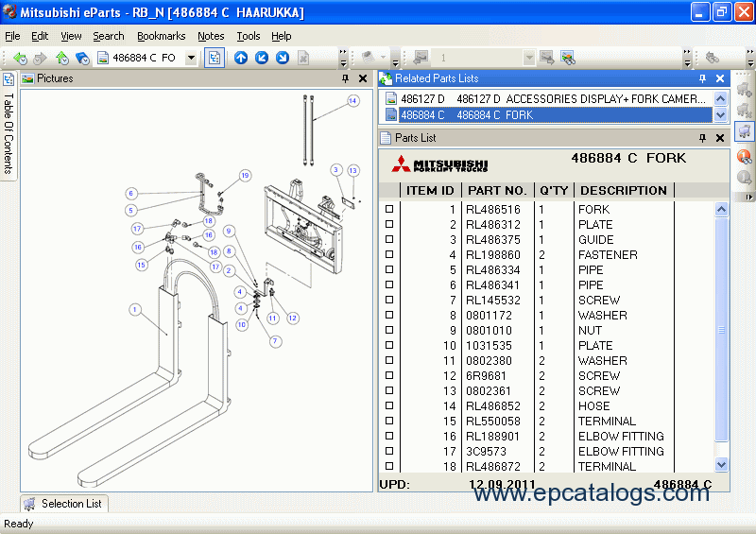Click the greyed document icon in toolbar

click(303, 58)
